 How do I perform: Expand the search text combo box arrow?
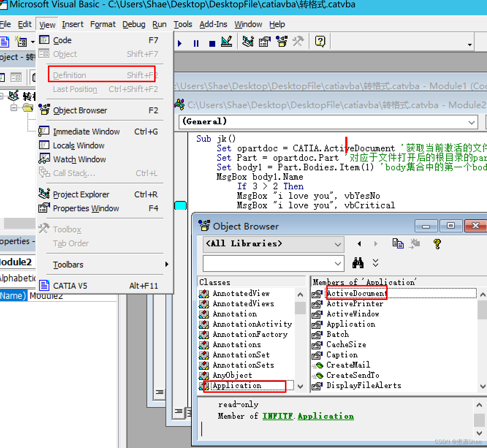(x=338, y=263)
